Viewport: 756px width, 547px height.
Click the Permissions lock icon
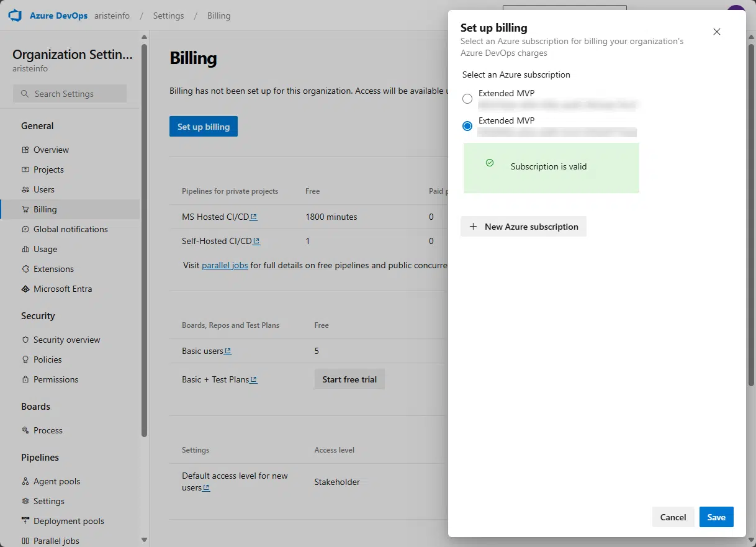25,379
